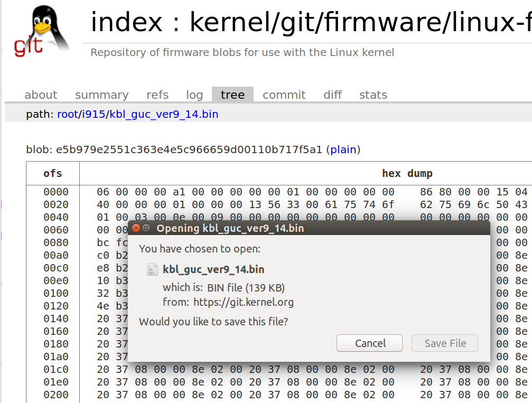Click the Save File button

444,343
